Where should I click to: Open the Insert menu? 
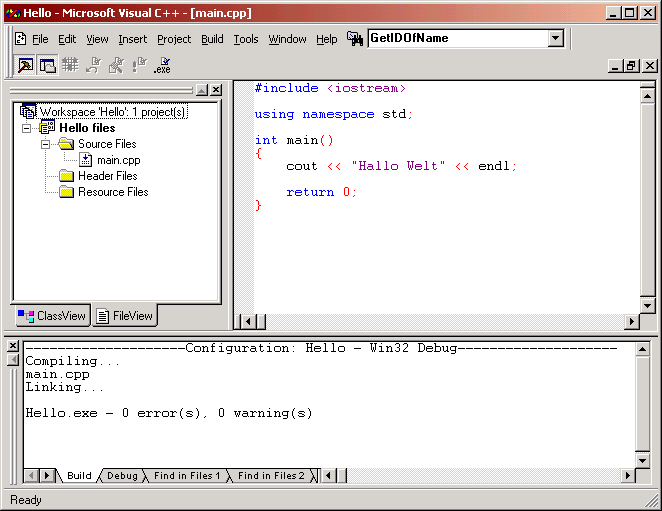pyautogui.click(x=133, y=39)
